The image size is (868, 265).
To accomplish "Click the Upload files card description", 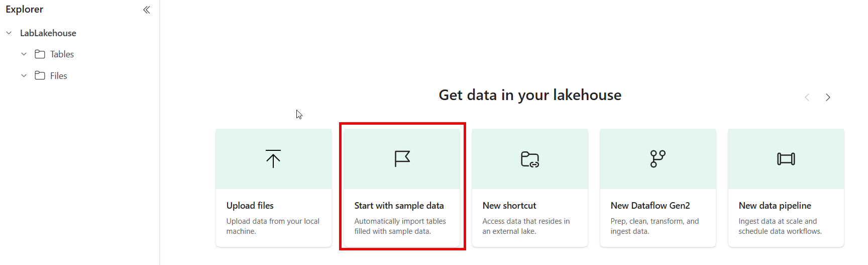I will coord(273,226).
